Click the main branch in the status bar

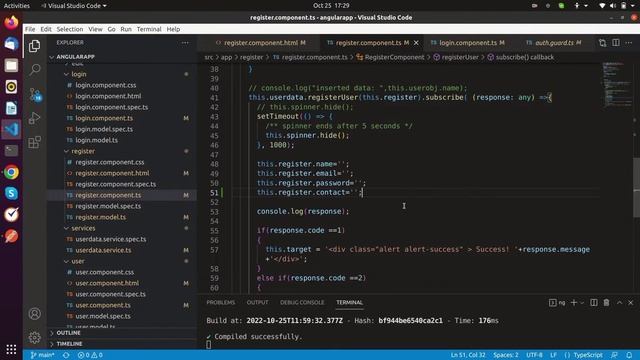pos(42,355)
